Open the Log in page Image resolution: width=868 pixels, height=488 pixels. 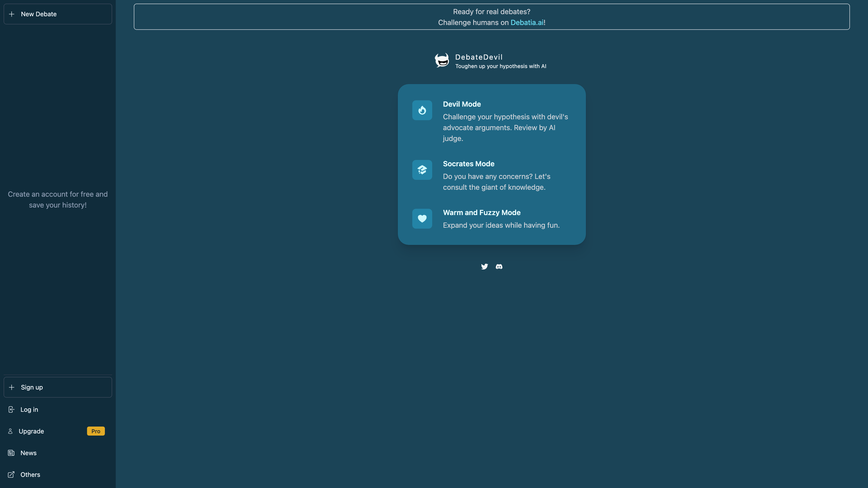click(29, 410)
